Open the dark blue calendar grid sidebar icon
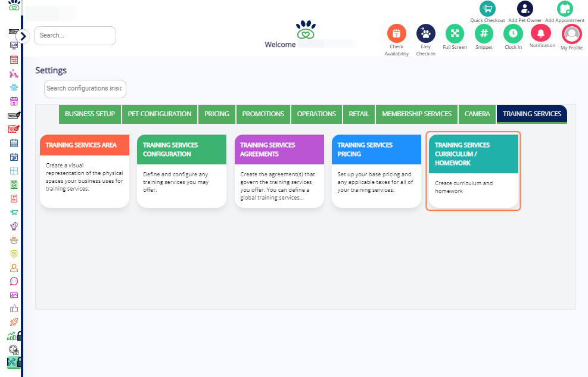The height and width of the screenshot is (377, 588). coord(14,143)
